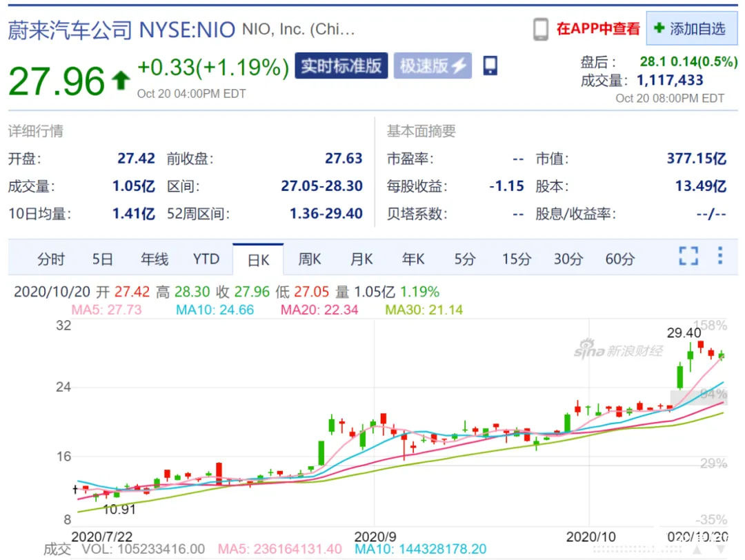
Task: Click the MA30: 21.14 indicator label
Action: point(424,310)
